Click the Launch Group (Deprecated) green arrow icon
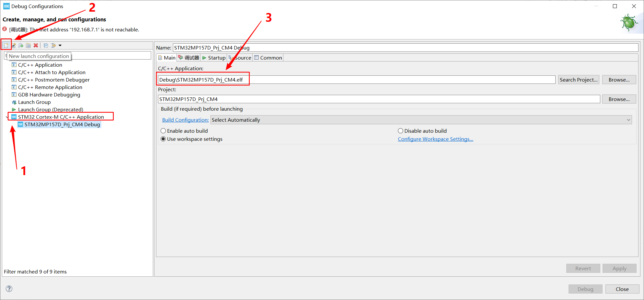Image resolution: width=644 pixels, height=300 pixels. [x=14, y=109]
